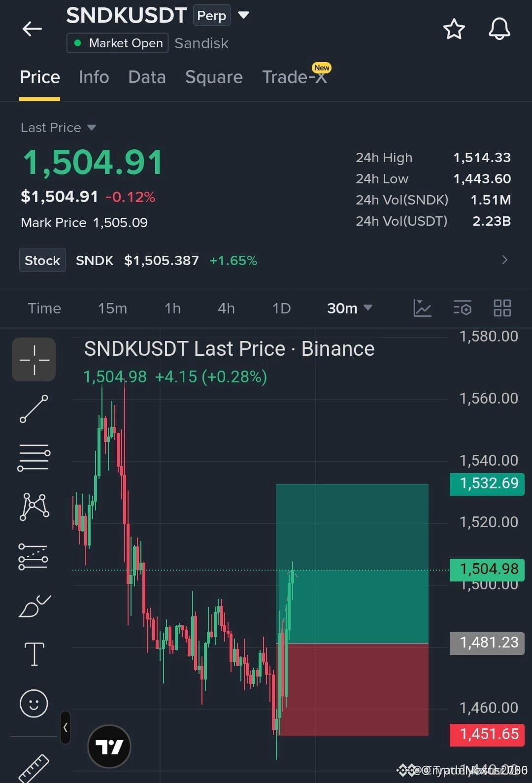Screen dimensions: 532x783
Task: Click the Market Open status badge
Action: (x=118, y=43)
